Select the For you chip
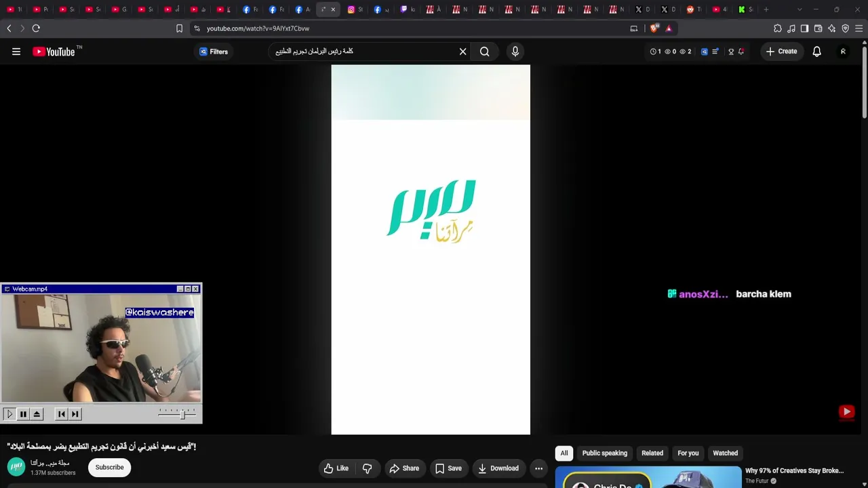868x488 pixels. pyautogui.click(x=688, y=453)
